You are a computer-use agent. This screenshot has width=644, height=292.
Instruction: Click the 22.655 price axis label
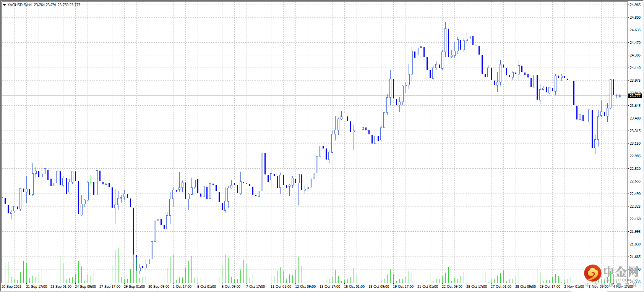pyautogui.click(x=635, y=181)
